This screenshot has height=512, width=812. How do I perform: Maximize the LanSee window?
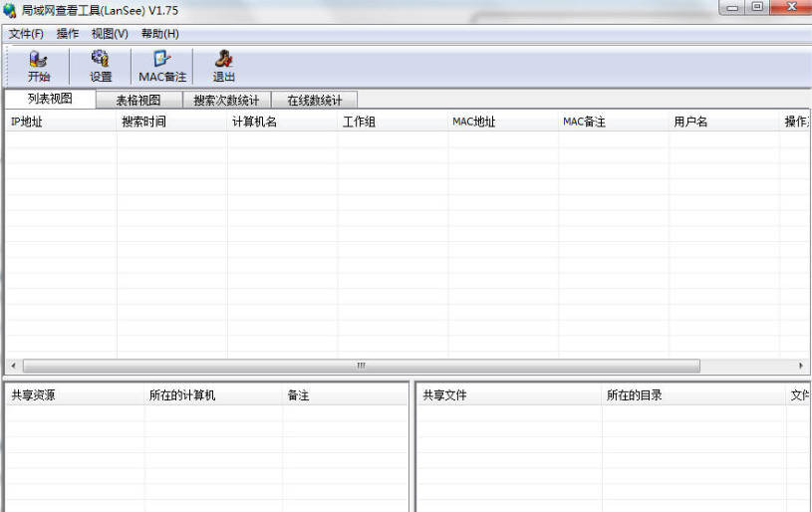757,7
